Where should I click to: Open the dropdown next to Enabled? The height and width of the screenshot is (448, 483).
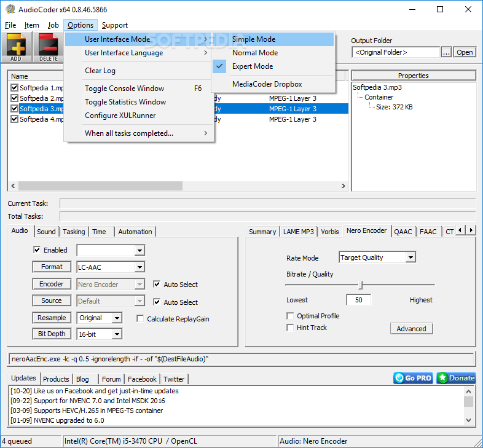tap(139, 251)
